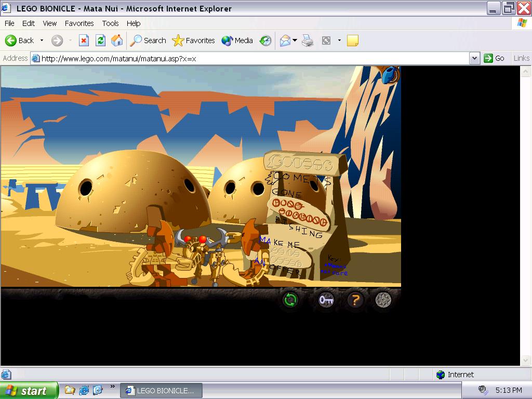
Task: Click the vertical scrollbar up arrow
Action: pyautogui.click(x=526, y=72)
